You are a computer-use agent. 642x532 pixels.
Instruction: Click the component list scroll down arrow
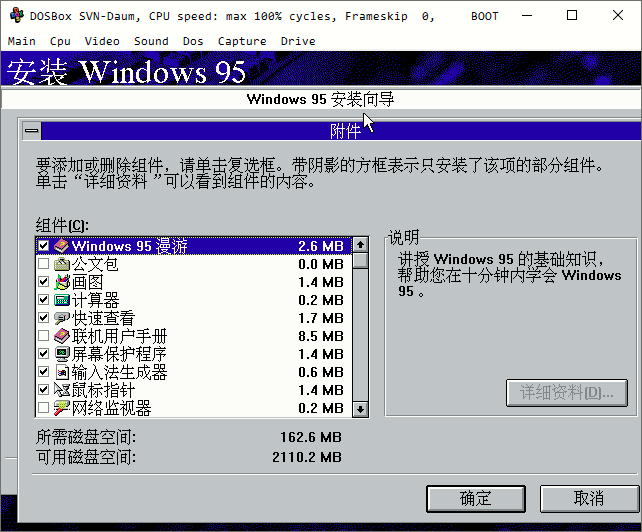360,409
